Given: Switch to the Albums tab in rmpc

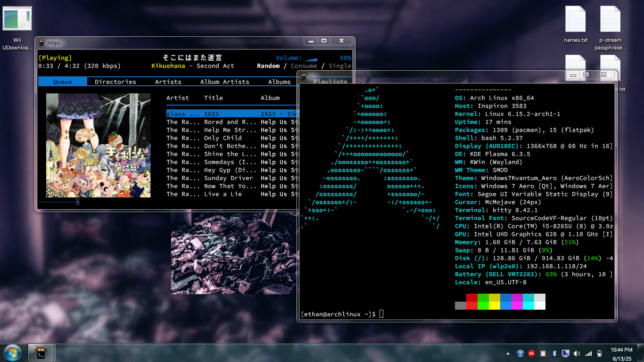Looking at the screenshot, I should point(280,82).
